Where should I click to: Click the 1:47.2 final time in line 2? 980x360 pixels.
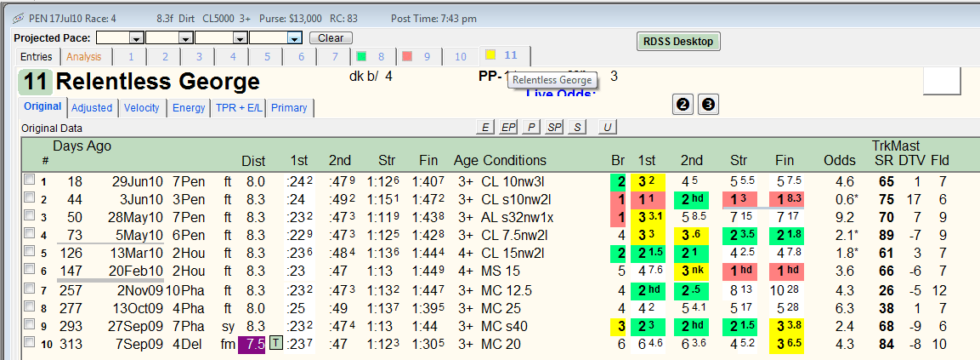point(428,198)
